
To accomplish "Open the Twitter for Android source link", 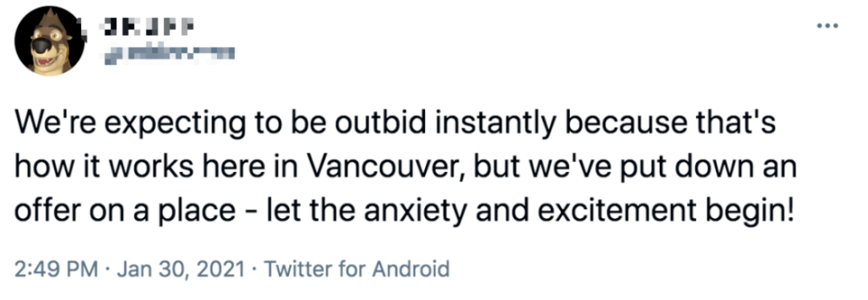I will (x=357, y=269).
